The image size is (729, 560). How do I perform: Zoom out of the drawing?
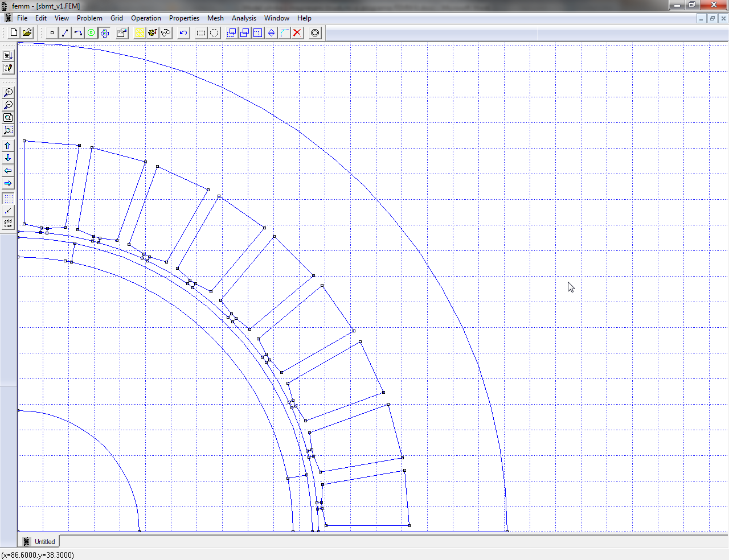point(8,105)
